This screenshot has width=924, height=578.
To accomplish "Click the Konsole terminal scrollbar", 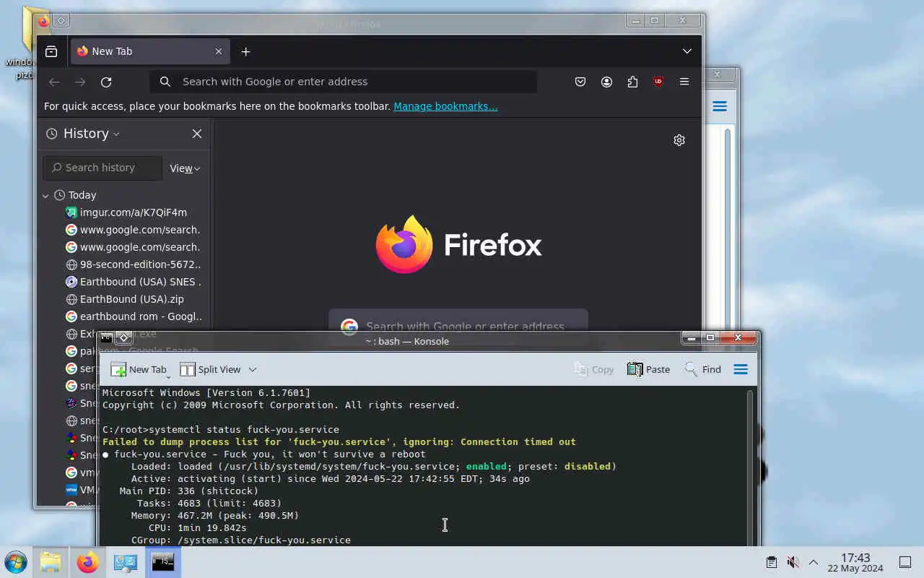I will click(x=749, y=467).
